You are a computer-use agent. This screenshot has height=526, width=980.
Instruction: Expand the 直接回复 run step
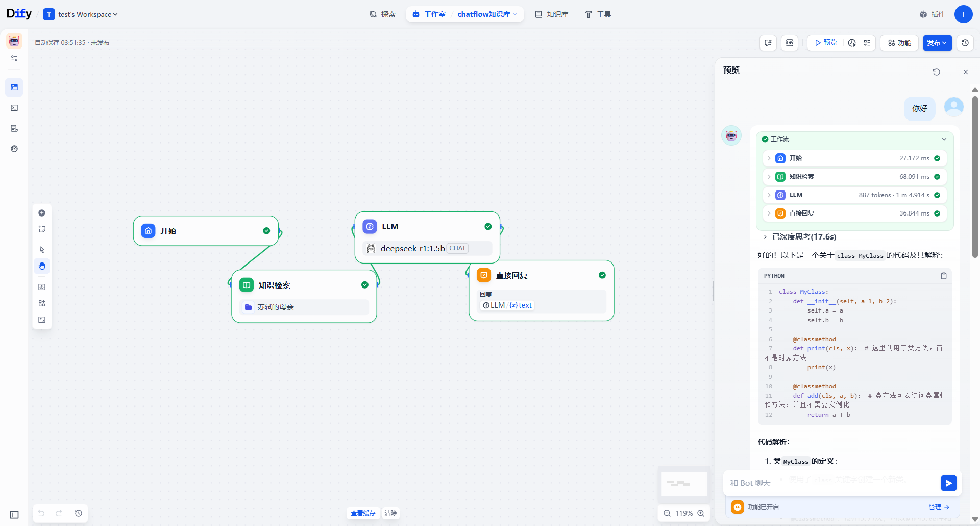[x=855, y=213]
